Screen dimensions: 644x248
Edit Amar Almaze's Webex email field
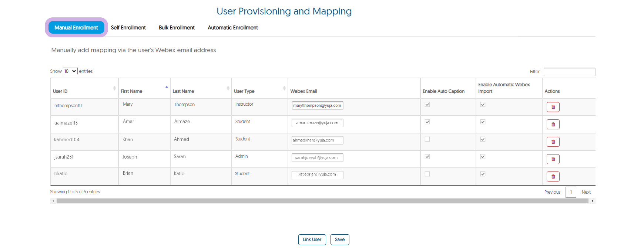[x=317, y=123]
